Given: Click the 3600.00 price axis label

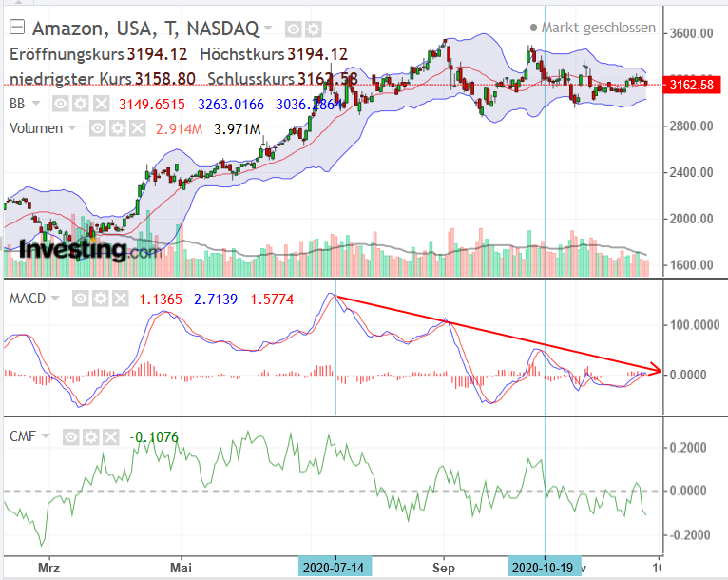Looking at the screenshot, I should 691,33.
